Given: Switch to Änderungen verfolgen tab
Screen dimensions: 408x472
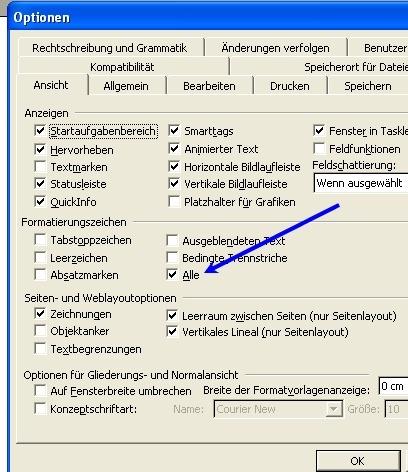Looking at the screenshot, I should click(276, 48).
